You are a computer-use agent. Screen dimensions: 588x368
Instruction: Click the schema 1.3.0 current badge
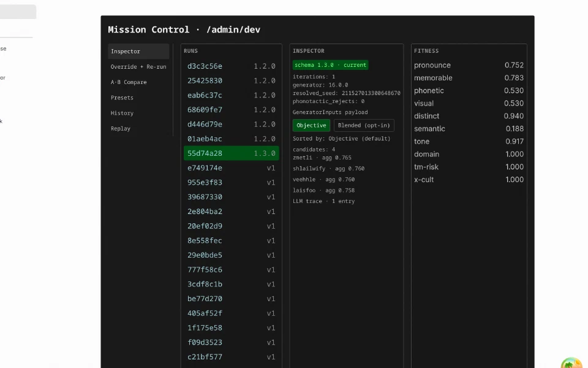330,65
